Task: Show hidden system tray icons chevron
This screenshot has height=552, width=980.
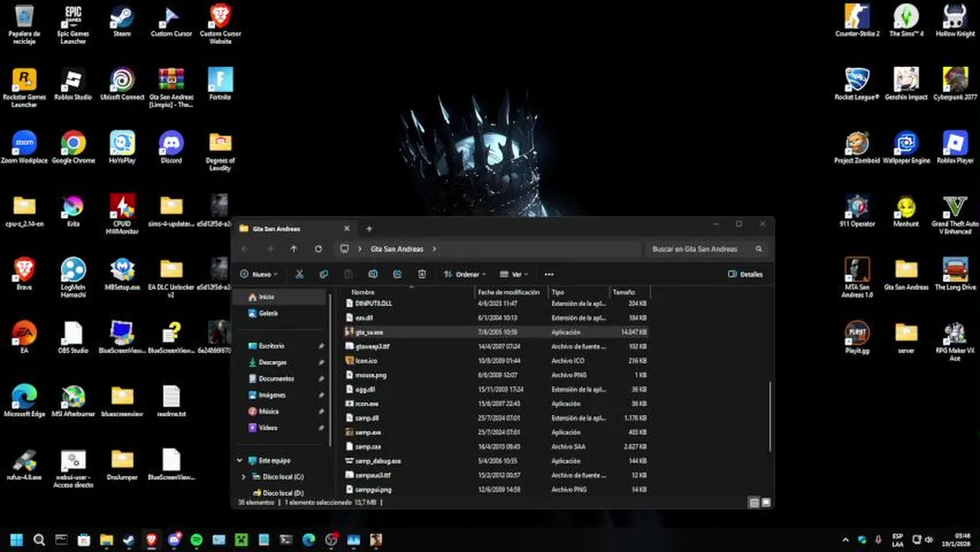Action: pyautogui.click(x=846, y=540)
